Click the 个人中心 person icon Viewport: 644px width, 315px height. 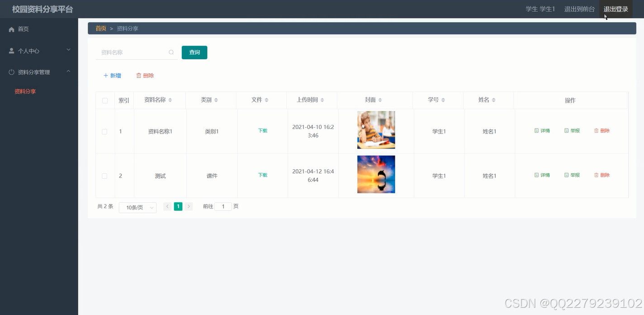11,50
